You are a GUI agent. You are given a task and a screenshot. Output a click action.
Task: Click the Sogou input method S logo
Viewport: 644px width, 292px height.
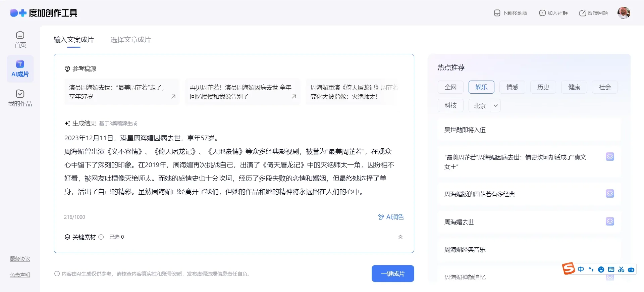[x=569, y=269]
